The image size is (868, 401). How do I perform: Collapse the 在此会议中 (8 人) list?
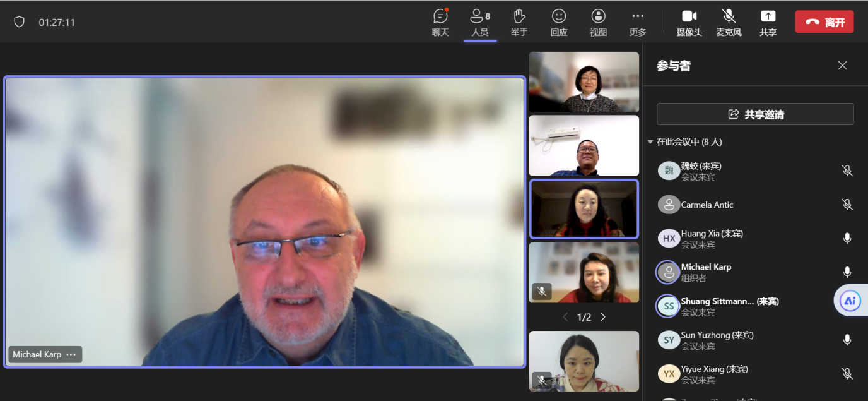point(650,142)
